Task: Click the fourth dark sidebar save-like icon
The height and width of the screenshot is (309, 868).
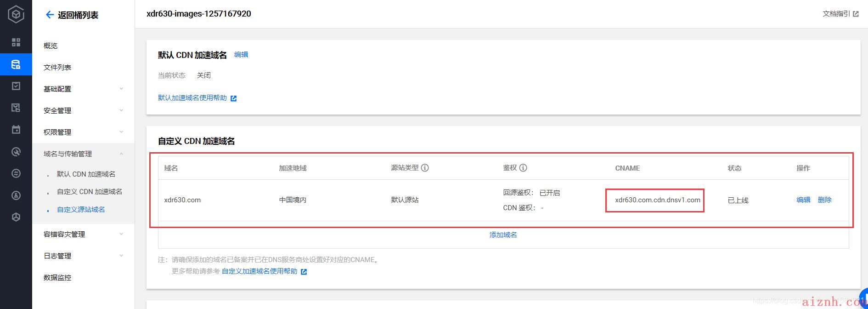Action: pyautogui.click(x=16, y=108)
